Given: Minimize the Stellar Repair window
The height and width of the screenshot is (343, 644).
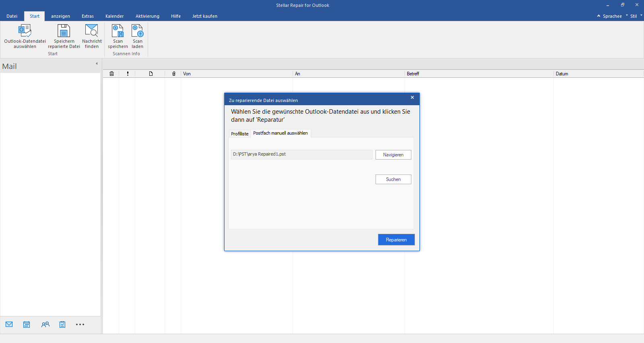Looking at the screenshot, I should pos(608,5).
